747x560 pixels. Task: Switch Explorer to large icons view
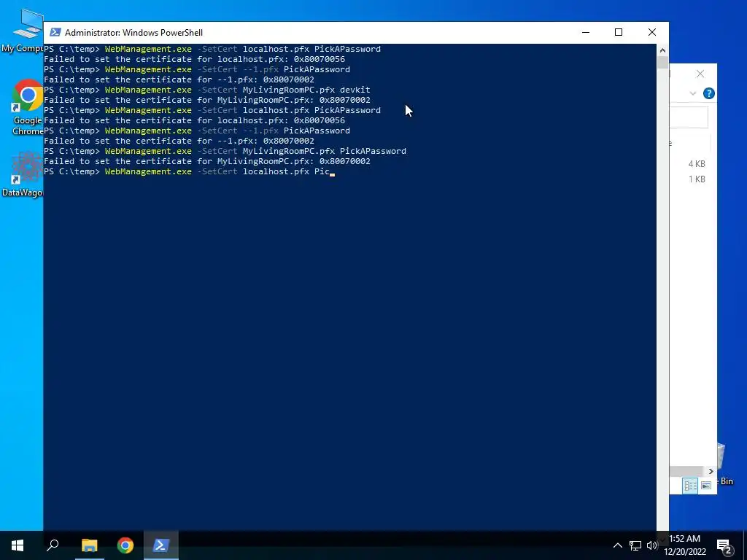(706, 485)
